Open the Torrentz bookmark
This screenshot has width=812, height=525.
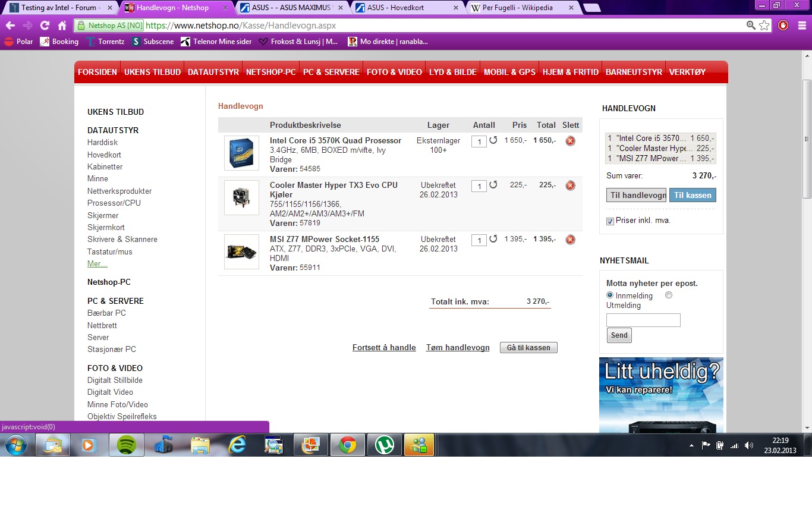pos(105,42)
